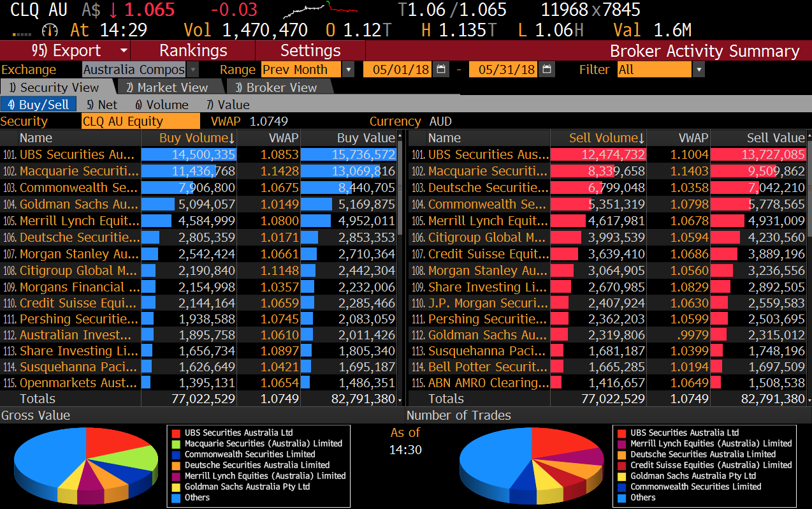Viewport: 812px width, 509px height.
Task: Click the CLQ AU ticker at top
Action: point(39,10)
